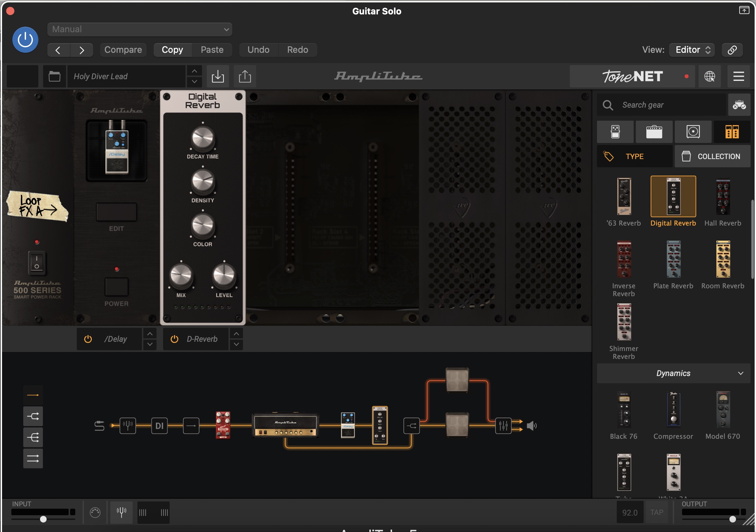The height and width of the screenshot is (532, 756).
Task: Click the export share preset icon
Action: pos(245,76)
